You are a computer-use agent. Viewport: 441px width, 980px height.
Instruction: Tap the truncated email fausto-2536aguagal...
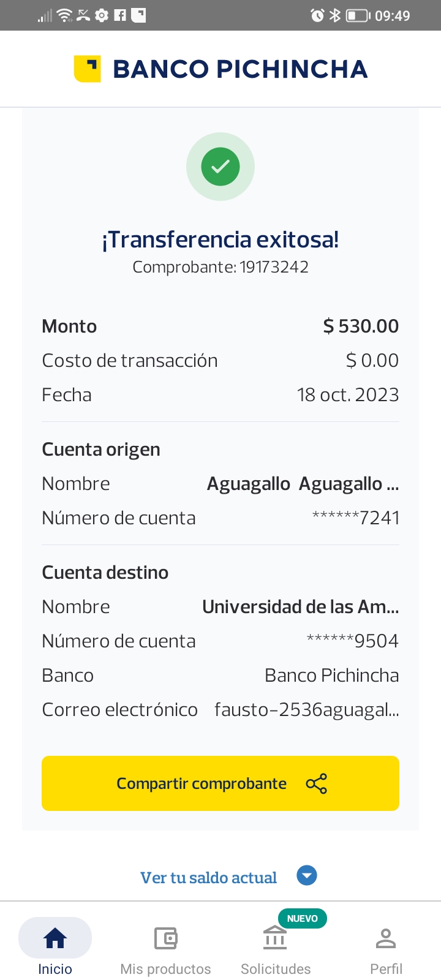306,710
